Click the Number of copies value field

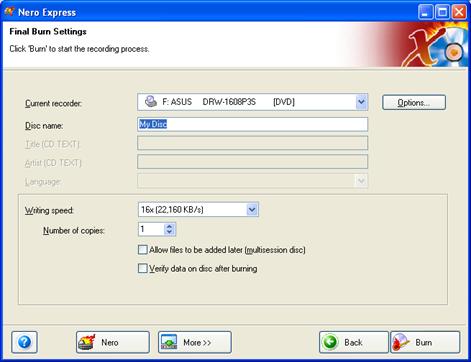[x=151, y=229]
